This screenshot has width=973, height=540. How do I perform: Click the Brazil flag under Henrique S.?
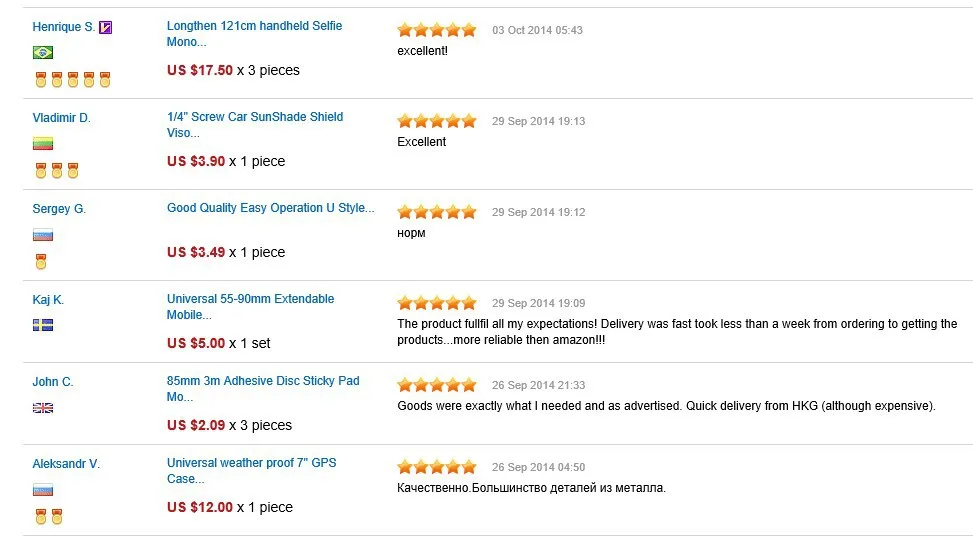[x=43, y=53]
